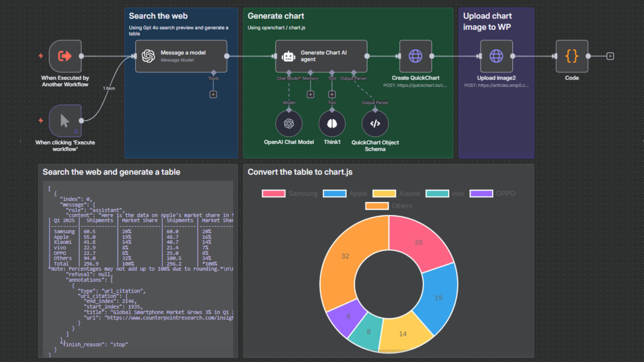Image resolution: width=644 pixels, height=362 pixels.
Task: Click the Search the web sticky note title
Action: (x=158, y=16)
